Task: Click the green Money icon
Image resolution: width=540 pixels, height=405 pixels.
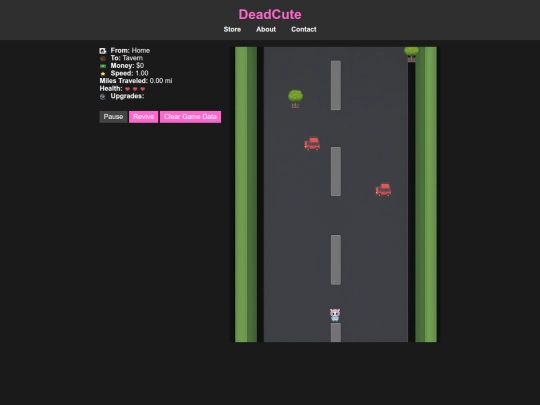Action: 103,66
